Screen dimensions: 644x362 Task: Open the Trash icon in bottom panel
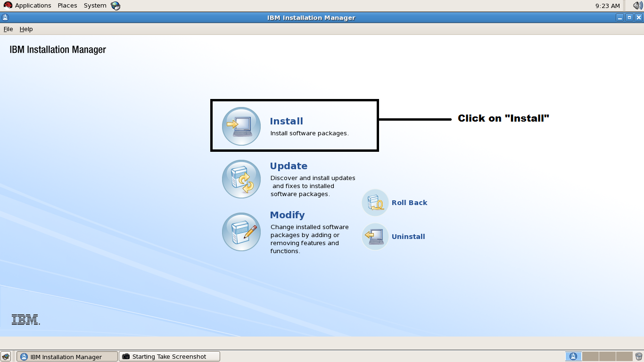coord(639,356)
